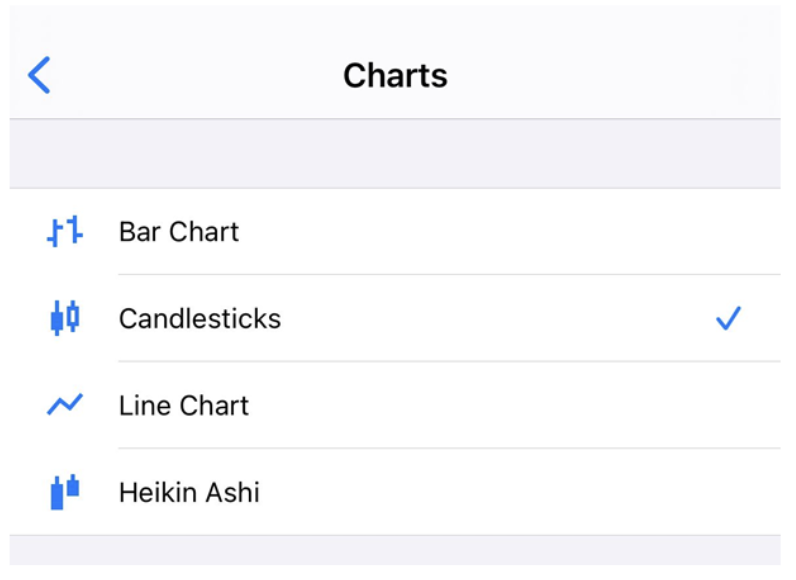Click the gray footer area below Heikin Ashi
Image resolution: width=796 pixels, height=580 pixels.
click(x=395, y=552)
